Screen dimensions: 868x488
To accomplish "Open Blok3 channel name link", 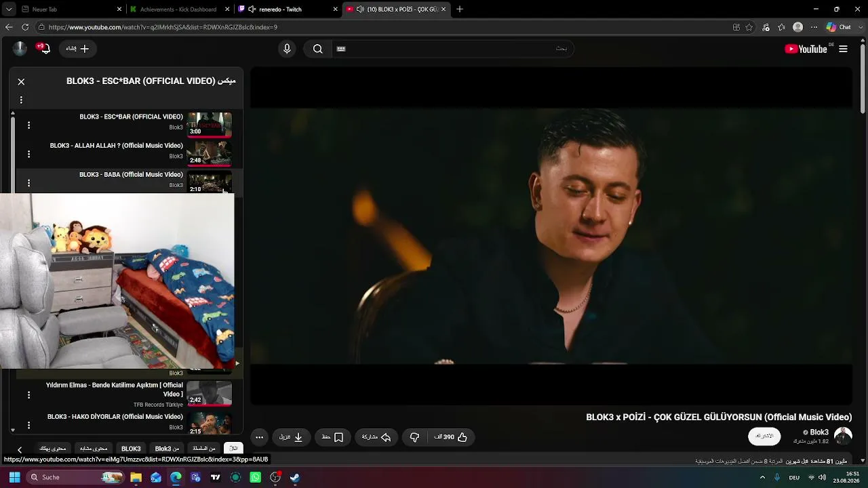I will click(818, 432).
